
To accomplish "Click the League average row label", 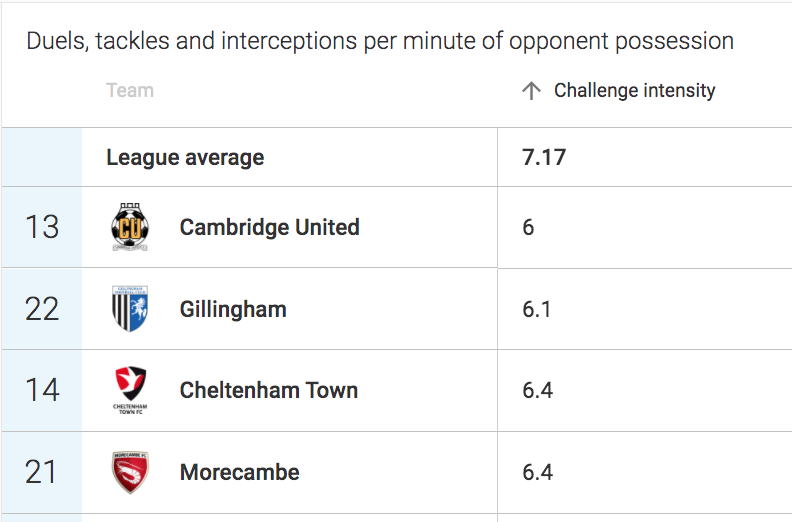I will coord(185,157).
